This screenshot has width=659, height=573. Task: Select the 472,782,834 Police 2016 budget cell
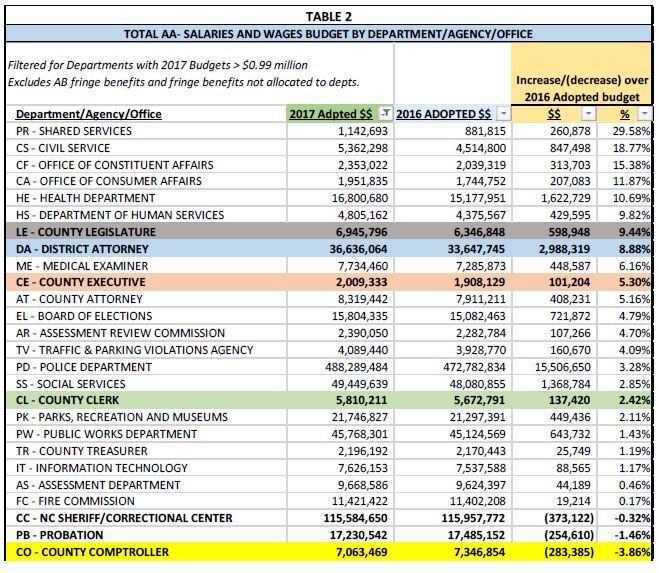point(453,367)
